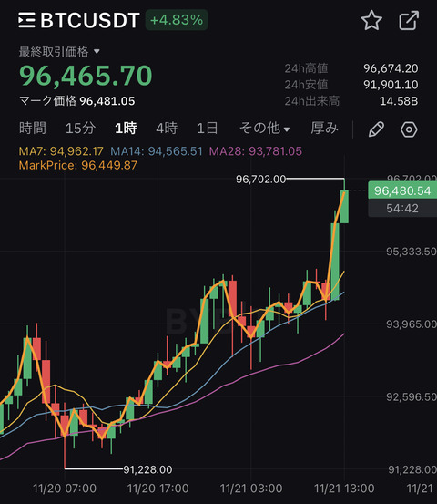Viewport: 437px width, 504px height.
Task: Open the drawing tools pencil icon
Action: point(376,129)
